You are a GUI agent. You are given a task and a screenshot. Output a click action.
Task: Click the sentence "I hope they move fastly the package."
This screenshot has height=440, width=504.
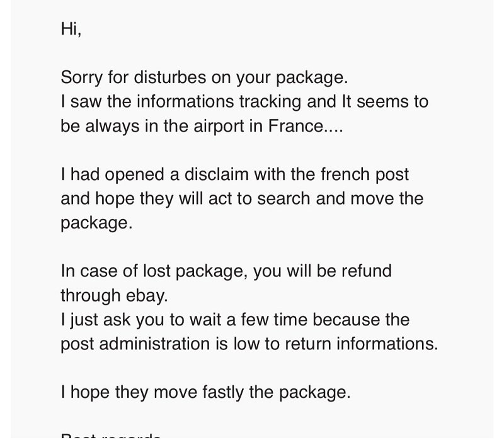[205, 392]
